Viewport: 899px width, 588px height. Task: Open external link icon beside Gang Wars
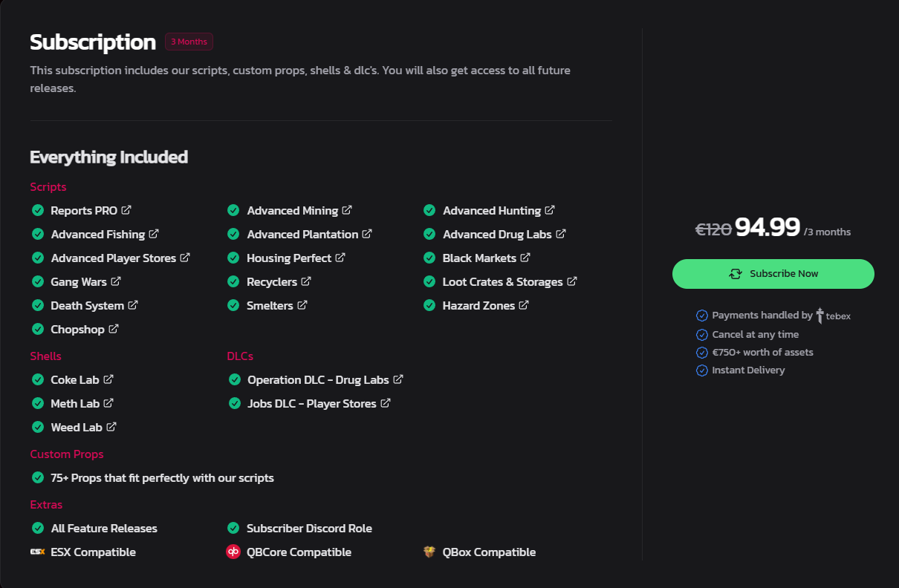point(116,281)
